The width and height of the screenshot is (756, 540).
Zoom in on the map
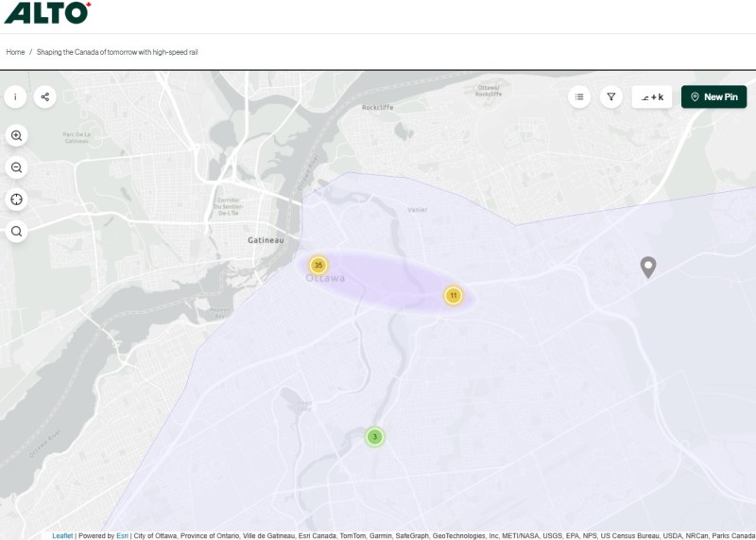[x=16, y=135]
